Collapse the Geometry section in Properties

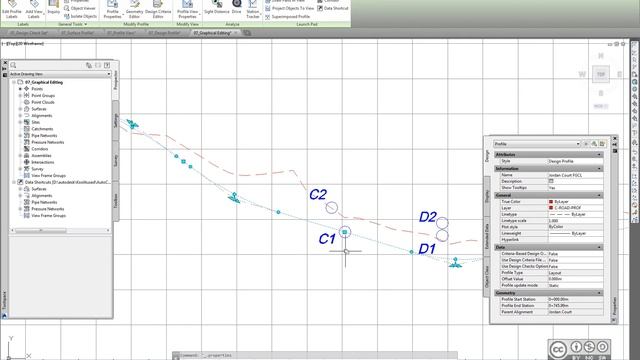coord(599,293)
